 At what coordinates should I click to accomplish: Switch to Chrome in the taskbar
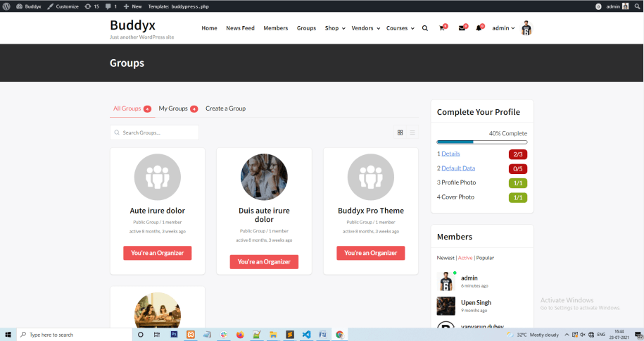(340, 335)
